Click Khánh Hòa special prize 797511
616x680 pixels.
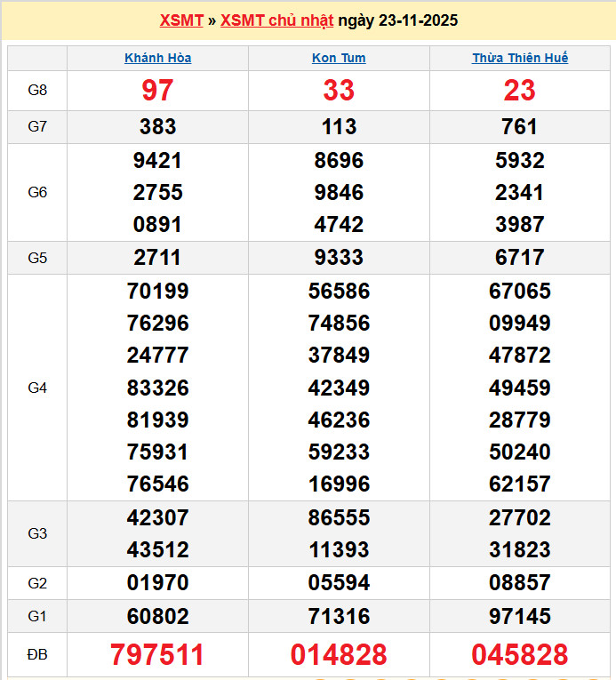(x=157, y=655)
